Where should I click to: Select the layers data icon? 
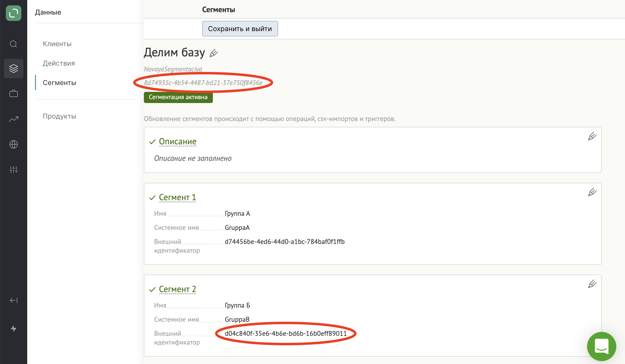pyautogui.click(x=14, y=69)
